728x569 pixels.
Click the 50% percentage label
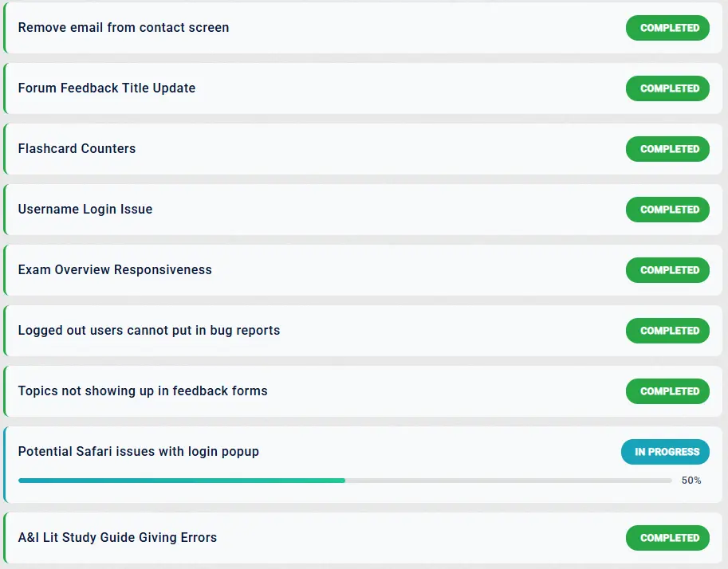pyautogui.click(x=691, y=480)
